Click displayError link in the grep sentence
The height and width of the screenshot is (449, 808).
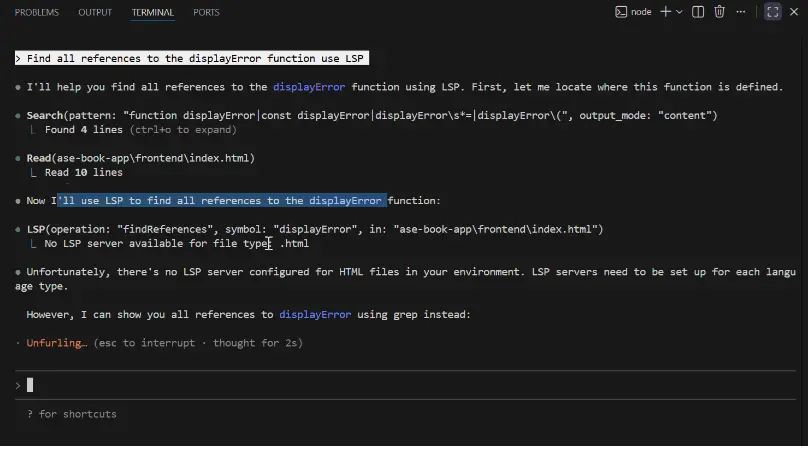(x=315, y=315)
